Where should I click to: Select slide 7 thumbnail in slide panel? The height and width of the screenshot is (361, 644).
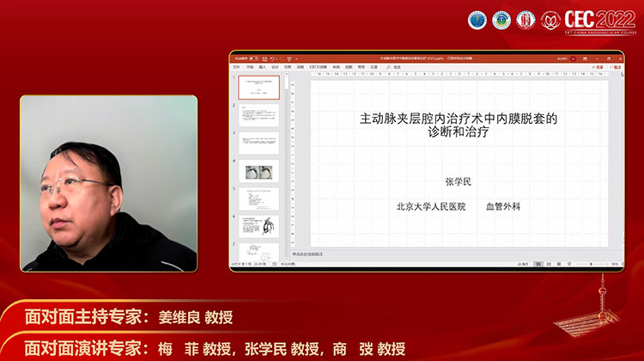tap(258, 251)
